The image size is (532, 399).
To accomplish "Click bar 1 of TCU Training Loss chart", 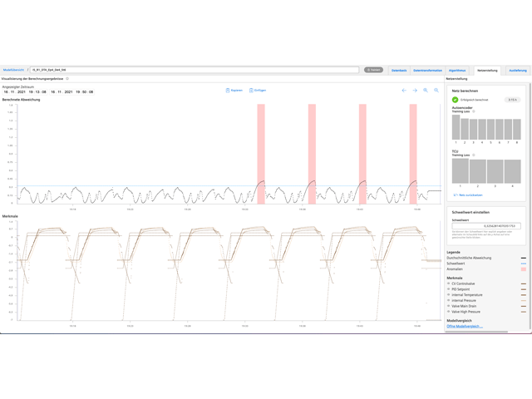I will point(460,170).
